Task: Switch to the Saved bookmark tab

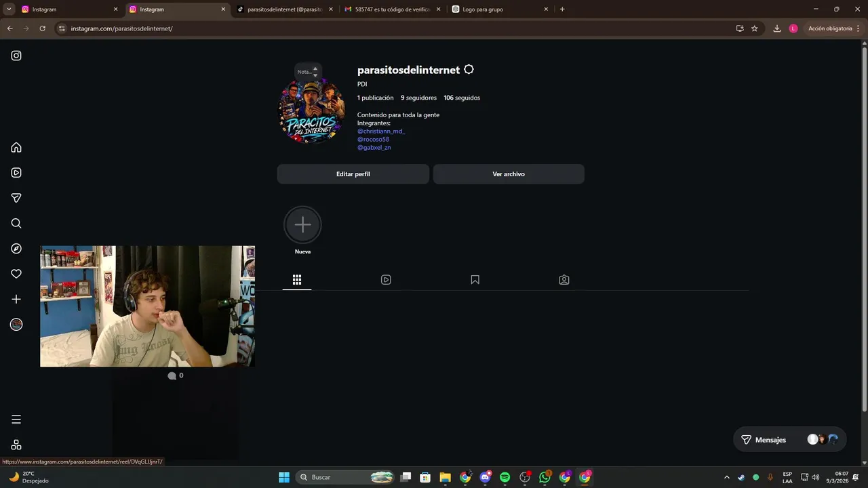Action: tap(475, 280)
